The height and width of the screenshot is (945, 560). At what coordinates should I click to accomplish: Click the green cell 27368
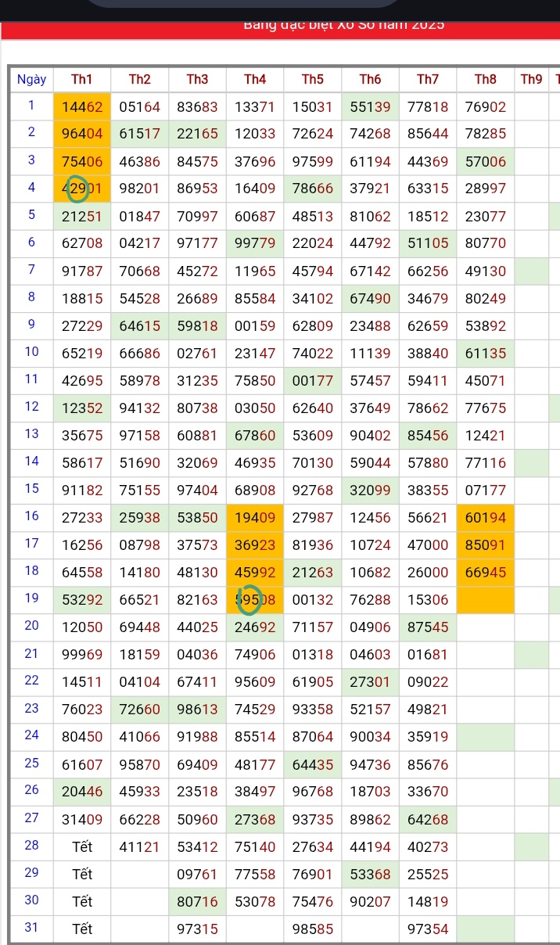click(x=254, y=818)
